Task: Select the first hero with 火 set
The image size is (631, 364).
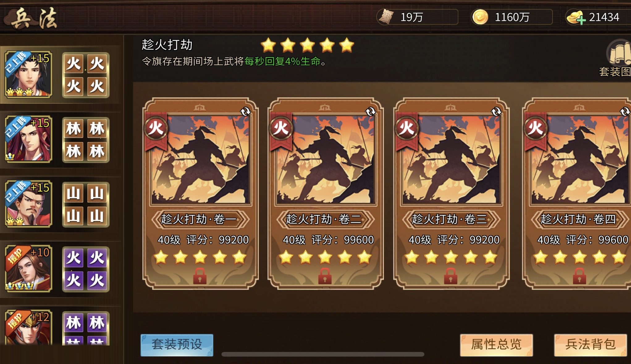Action: [x=28, y=74]
